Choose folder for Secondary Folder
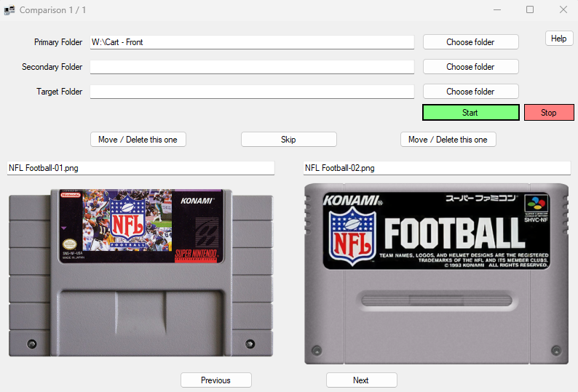 [471, 67]
